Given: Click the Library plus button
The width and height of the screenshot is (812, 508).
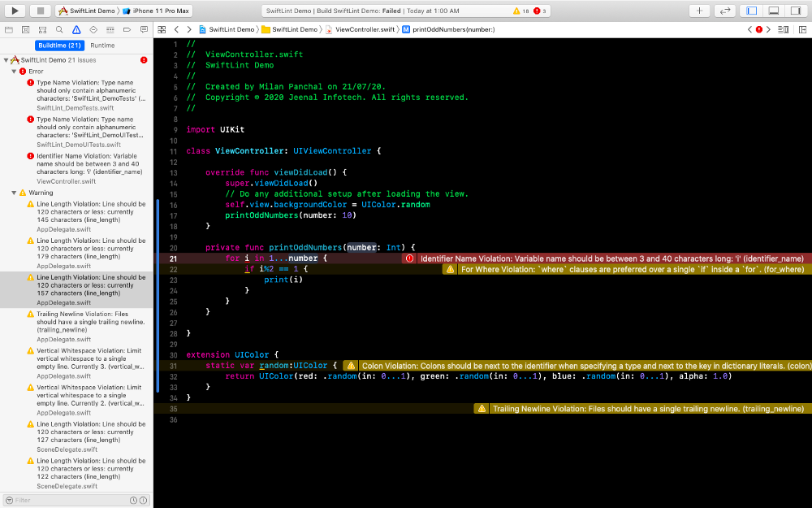Looking at the screenshot, I should click(699, 11).
